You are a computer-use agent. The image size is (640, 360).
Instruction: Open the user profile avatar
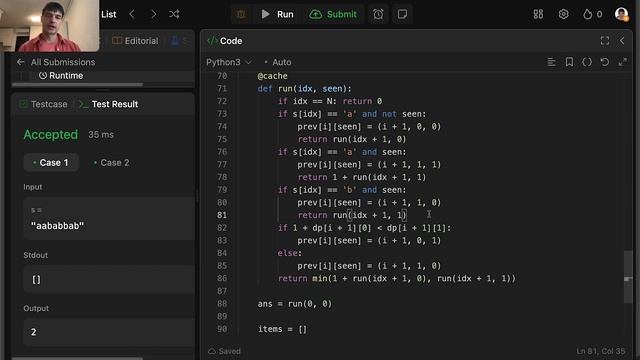(x=622, y=14)
